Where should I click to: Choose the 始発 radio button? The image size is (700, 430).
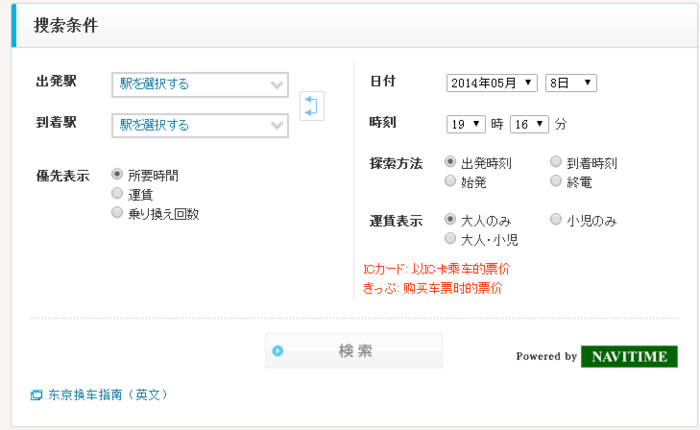click(450, 181)
